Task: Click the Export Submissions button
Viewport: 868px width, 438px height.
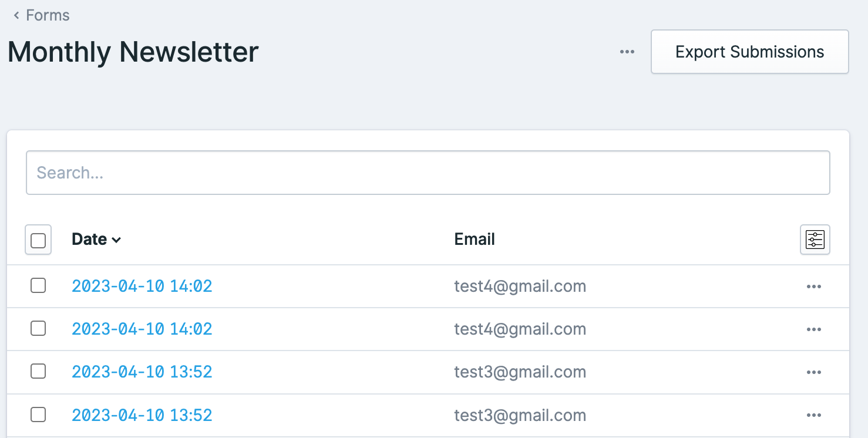Action: click(750, 52)
